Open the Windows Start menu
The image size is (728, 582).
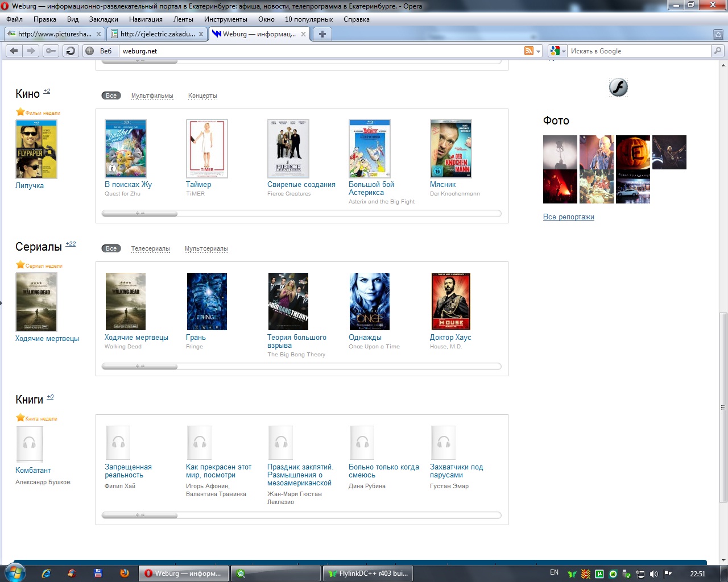(x=15, y=573)
